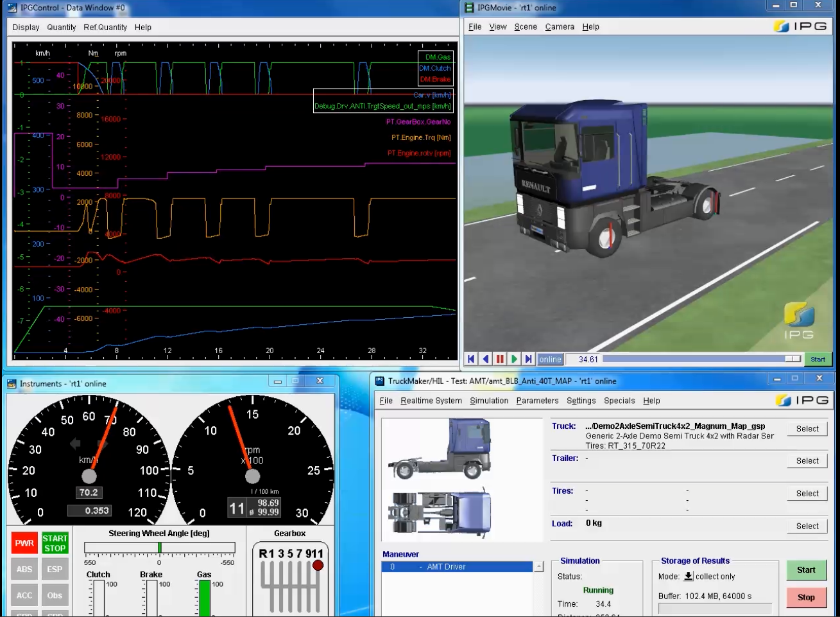Click the IPGMovie window title icon

pyautogui.click(x=470, y=8)
